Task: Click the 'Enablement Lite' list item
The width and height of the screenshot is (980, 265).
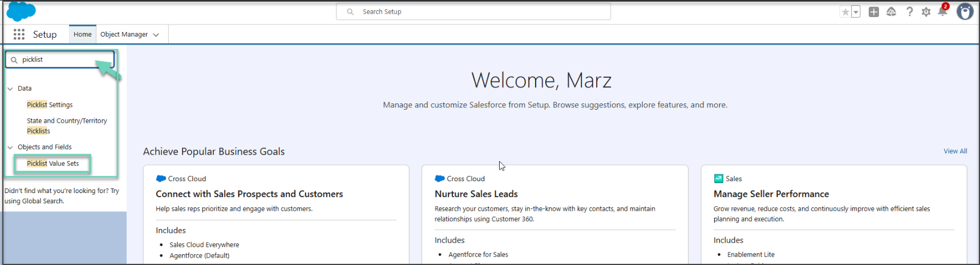Action: click(751, 255)
